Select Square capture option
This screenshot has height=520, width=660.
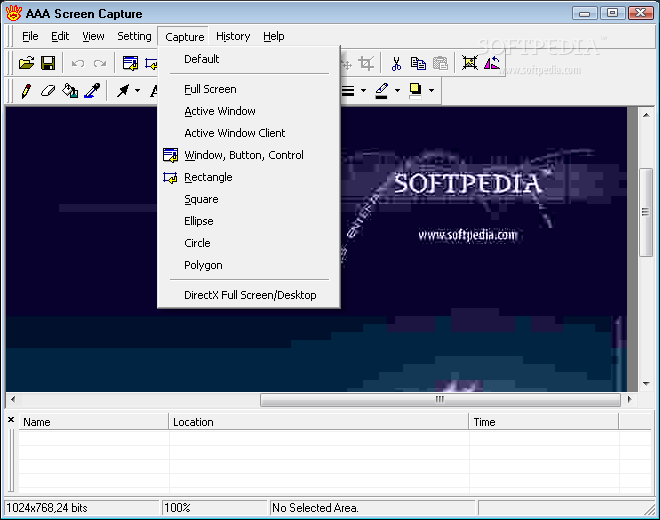(x=249, y=199)
